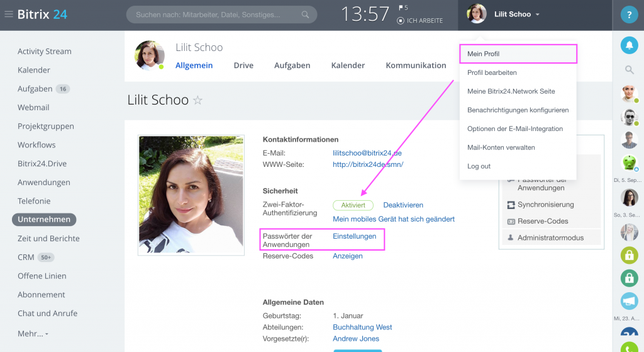Open Andrew Jones supervisor link
The height and width of the screenshot is (352, 644).
click(x=356, y=339)
